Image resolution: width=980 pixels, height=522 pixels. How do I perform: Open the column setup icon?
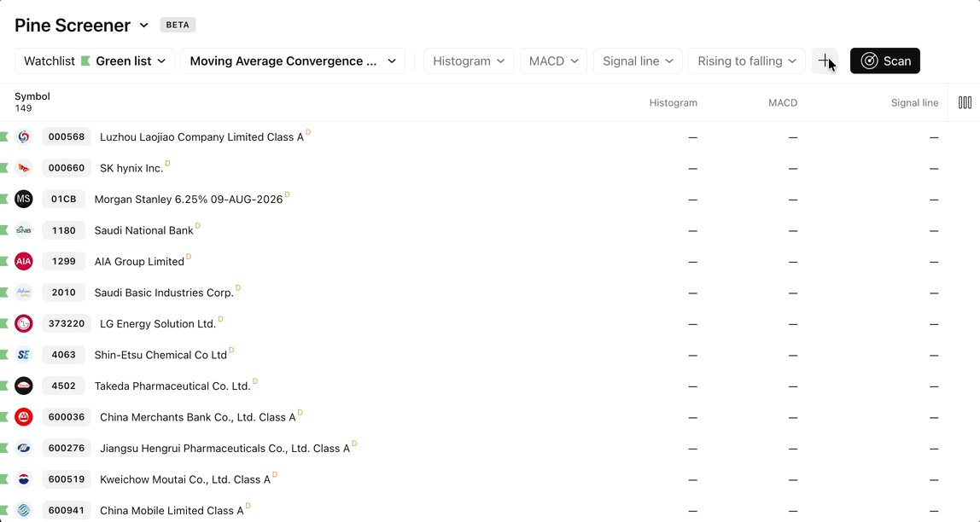click(x=965, y=102)
